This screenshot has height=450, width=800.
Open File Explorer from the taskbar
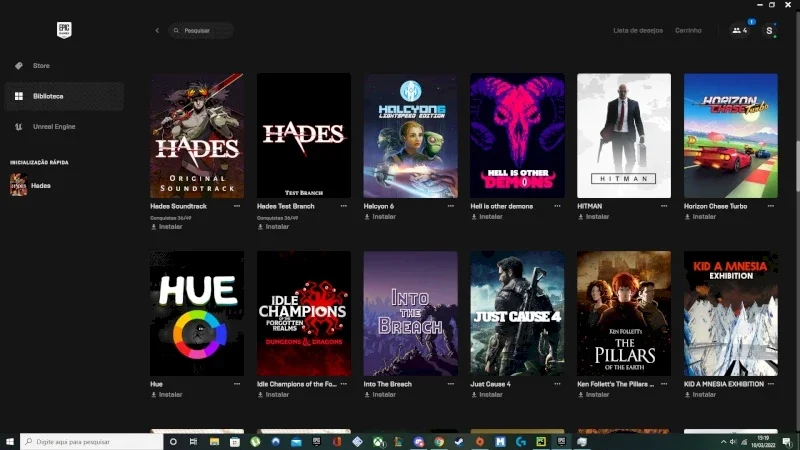coord(214,441)
